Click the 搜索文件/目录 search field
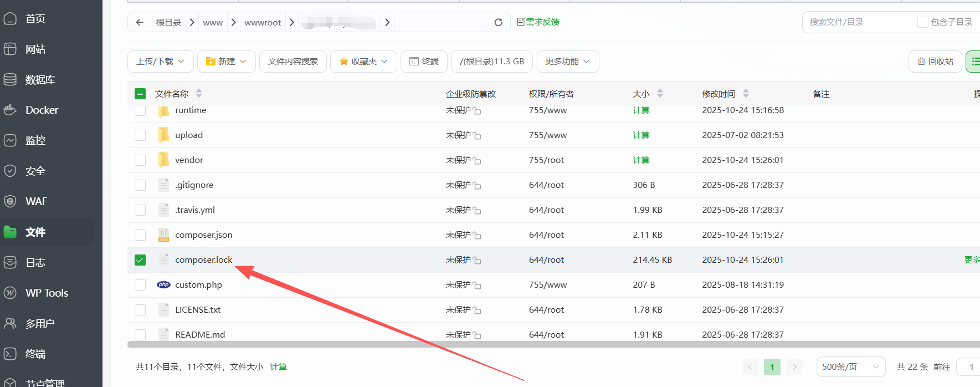The height and width of the screenshot is (387, 980). click(x=858, y=22)
